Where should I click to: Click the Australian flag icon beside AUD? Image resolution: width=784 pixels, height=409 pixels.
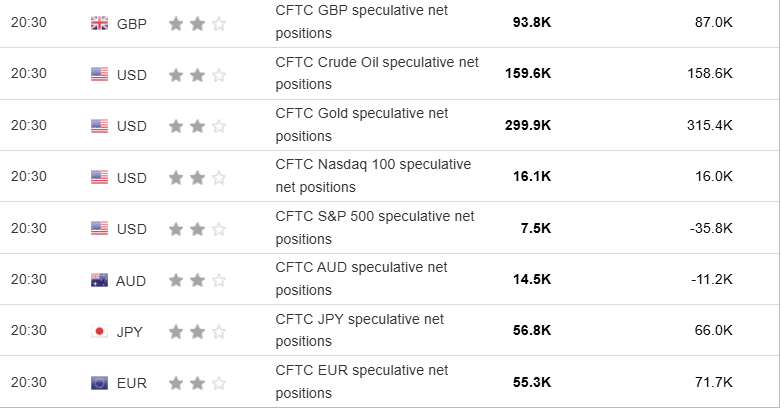tap(99, 280)
